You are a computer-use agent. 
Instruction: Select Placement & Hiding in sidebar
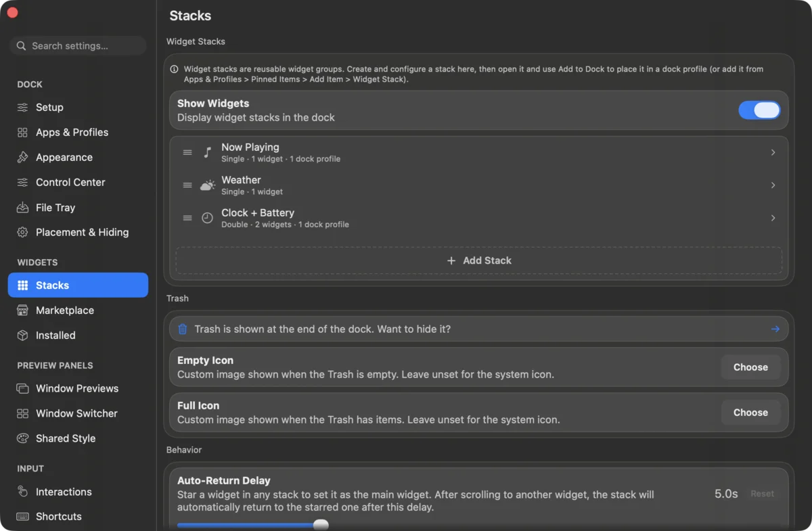click(x=78, y=232)
